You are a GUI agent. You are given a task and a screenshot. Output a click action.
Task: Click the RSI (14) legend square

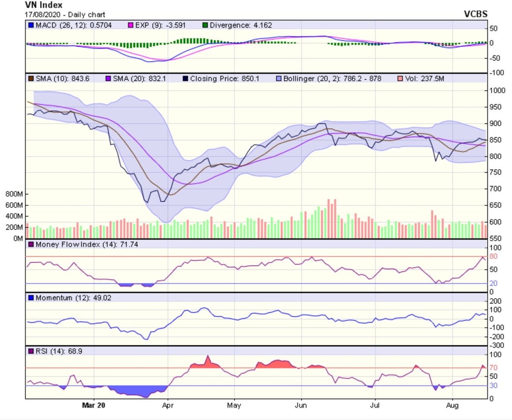click(31, 351)
